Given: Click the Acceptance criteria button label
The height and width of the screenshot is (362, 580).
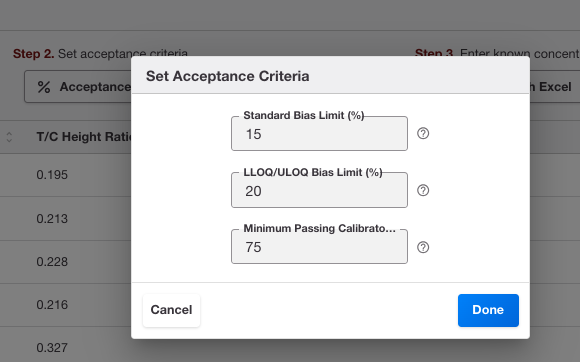Looking at the screenshot, I should click(95, 87).
